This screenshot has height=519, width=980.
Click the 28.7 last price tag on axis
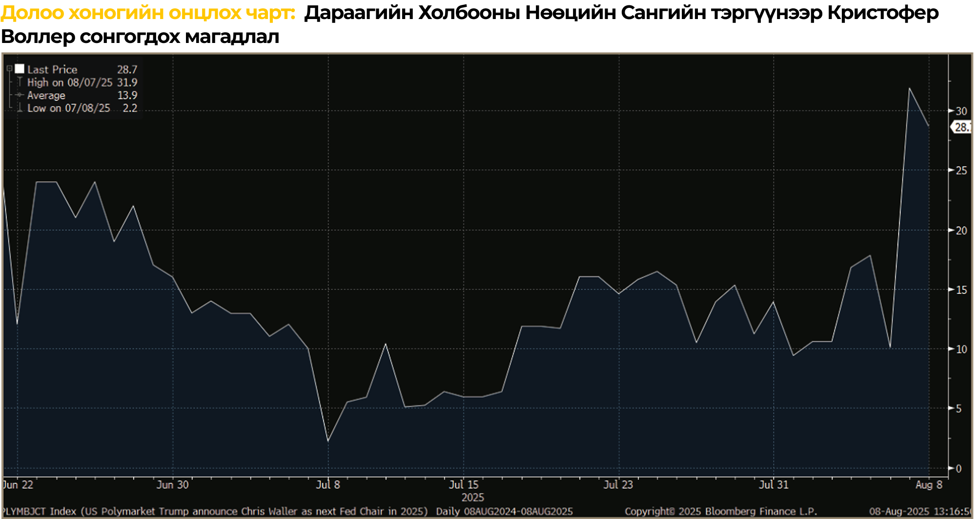coord(961,127)
